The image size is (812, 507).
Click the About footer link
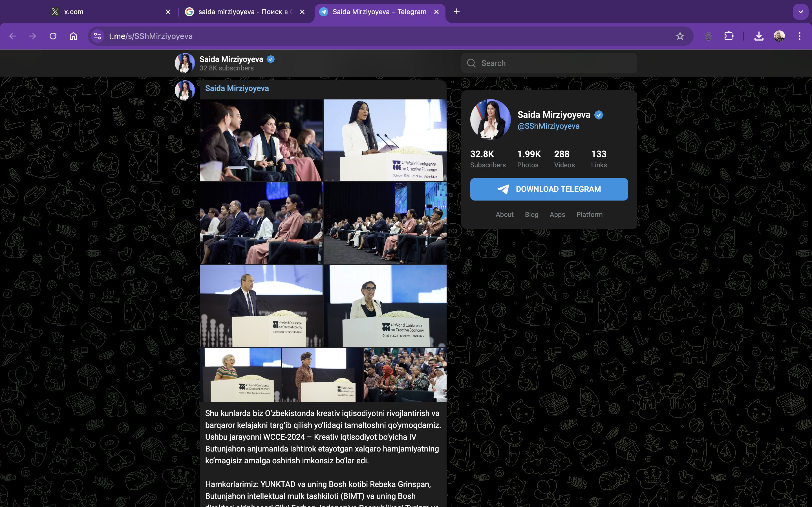[504, 215]
